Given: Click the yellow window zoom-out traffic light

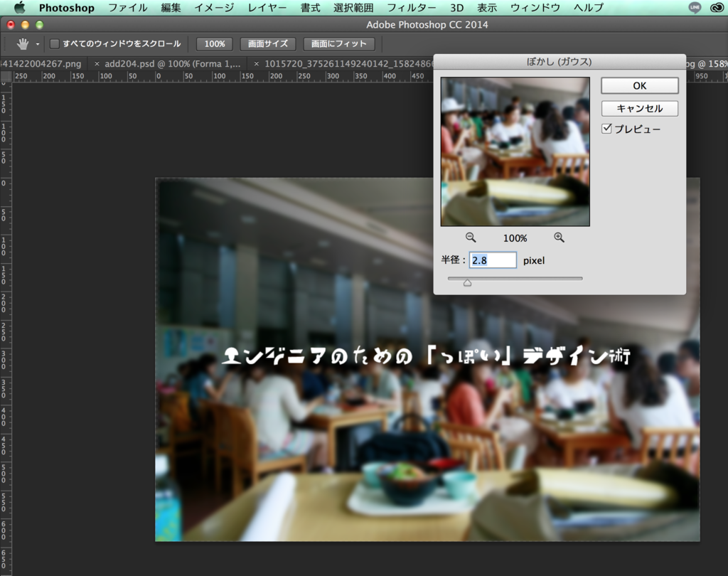Looking at the screenshot, I should (x=25, y=25).
